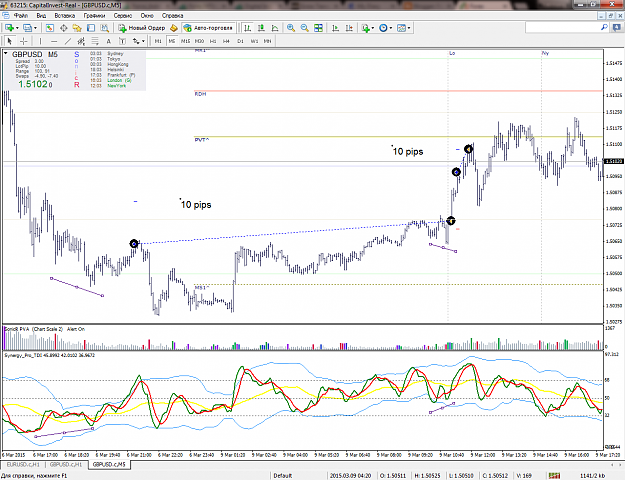
Task: Show the Navigator panel
Action: point(77,28)
